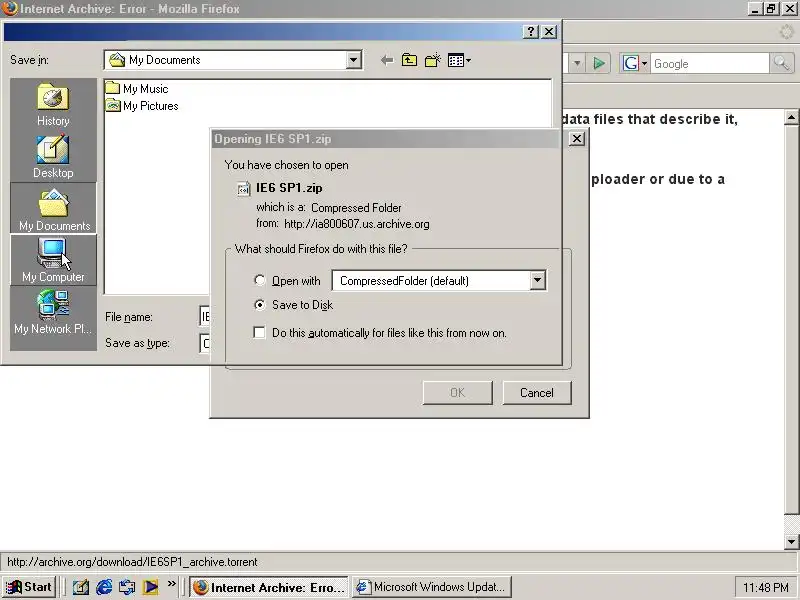Click the green Go button in Firefox

pyautogui.click(x=599, y=63)
